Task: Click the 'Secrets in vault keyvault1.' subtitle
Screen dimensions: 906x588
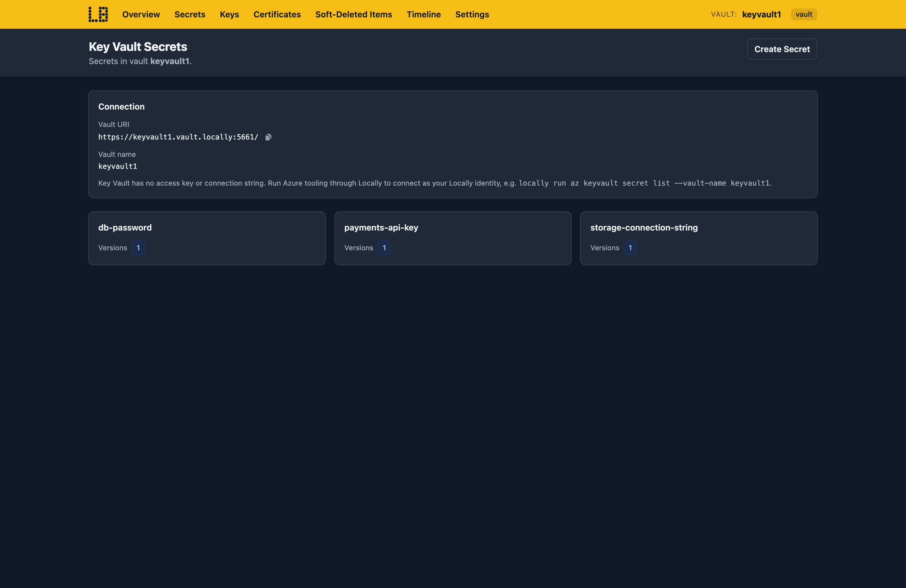Action: point(140,61)
